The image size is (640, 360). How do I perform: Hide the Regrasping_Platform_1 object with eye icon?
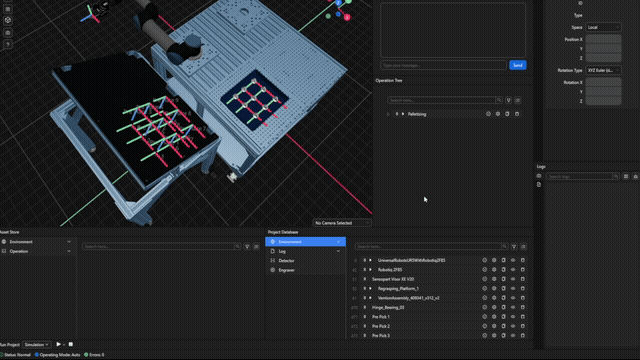tap(513, 289)
